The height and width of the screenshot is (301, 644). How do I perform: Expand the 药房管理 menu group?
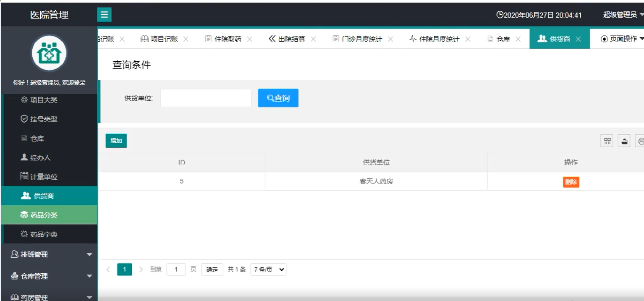[x=49, y=296]
